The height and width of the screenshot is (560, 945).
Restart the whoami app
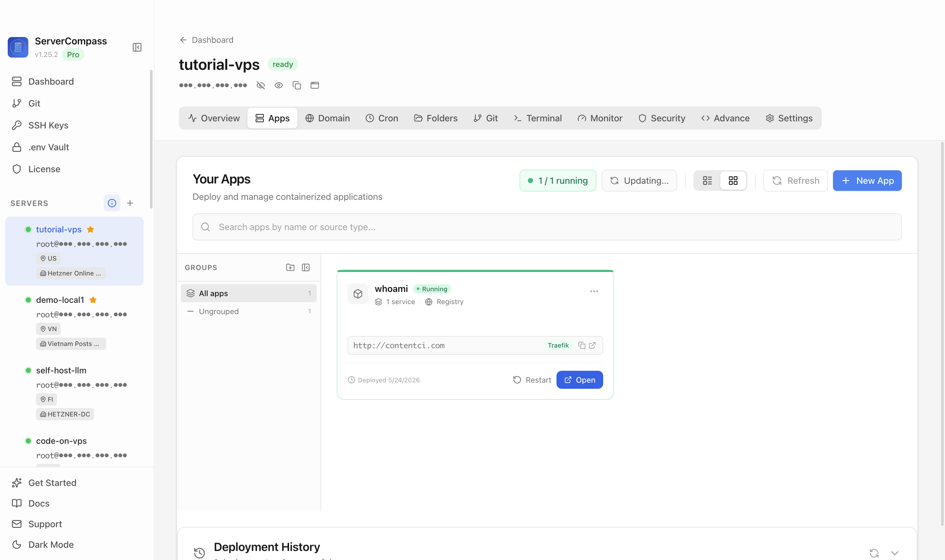click(x=532, y=380)
